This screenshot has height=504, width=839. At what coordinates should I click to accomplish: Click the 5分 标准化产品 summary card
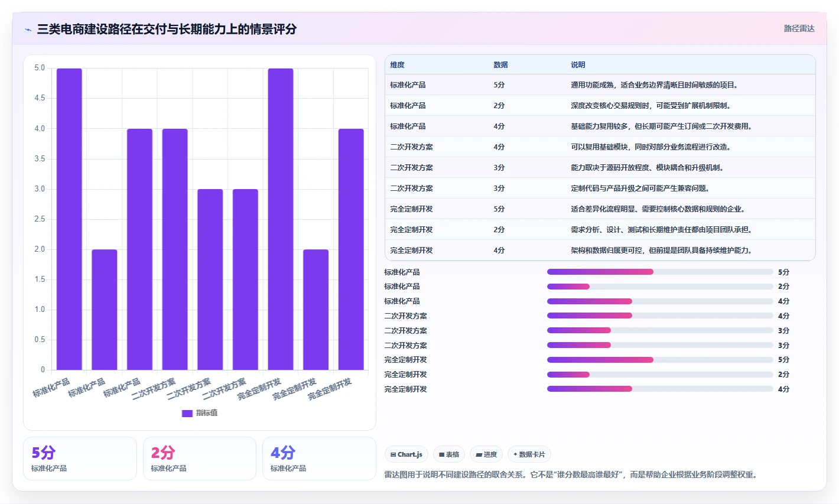80,459
